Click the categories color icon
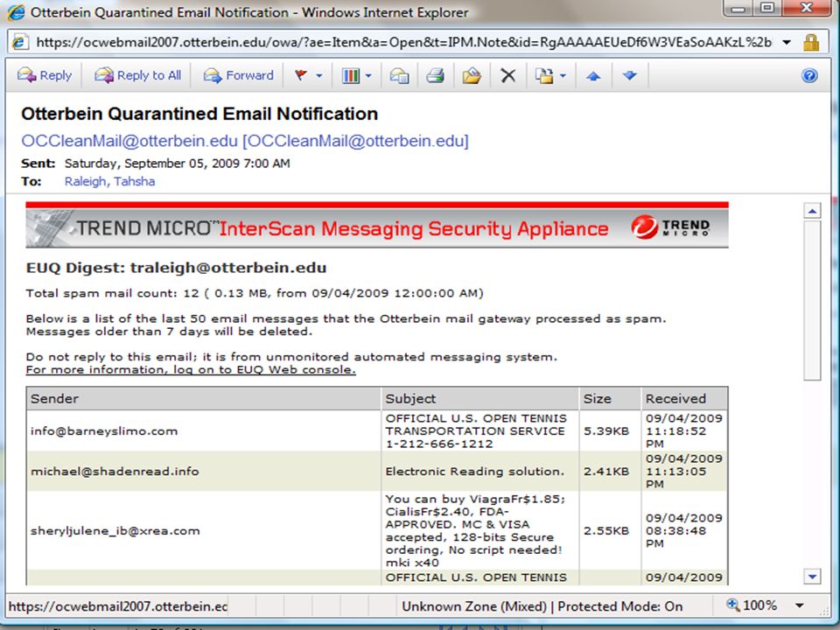The height and width of the screenshot is (630, 840). tap(350, 76)
